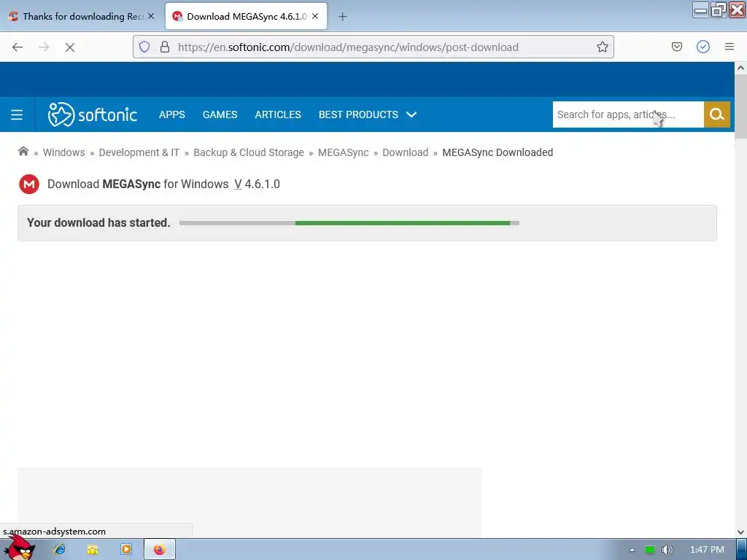747x560 pixels.
Task: Go to the Softonic logo homepage
Action: click(93, 114)
